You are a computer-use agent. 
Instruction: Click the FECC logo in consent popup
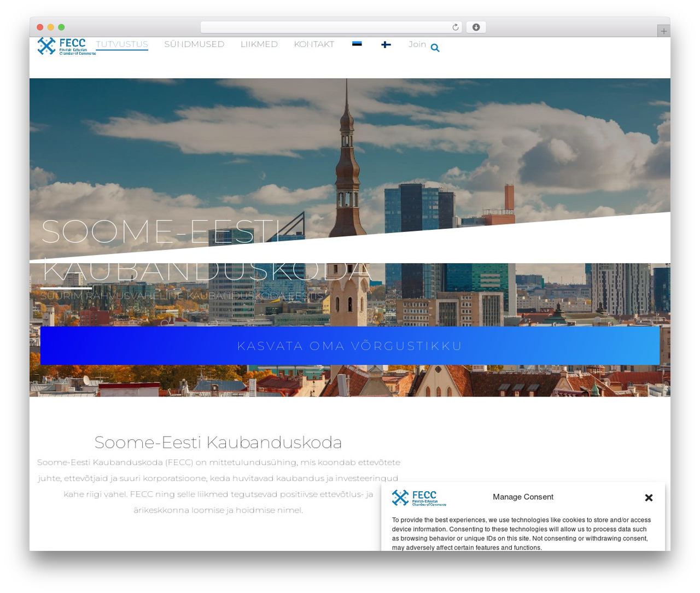[x=419, y=498]
